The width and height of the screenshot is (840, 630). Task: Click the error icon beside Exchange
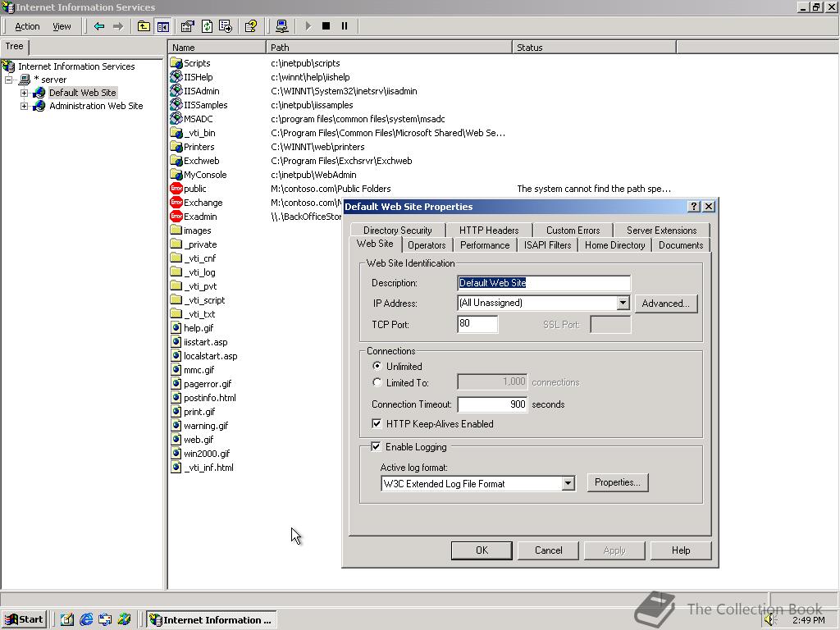click(x=176, y=203)
